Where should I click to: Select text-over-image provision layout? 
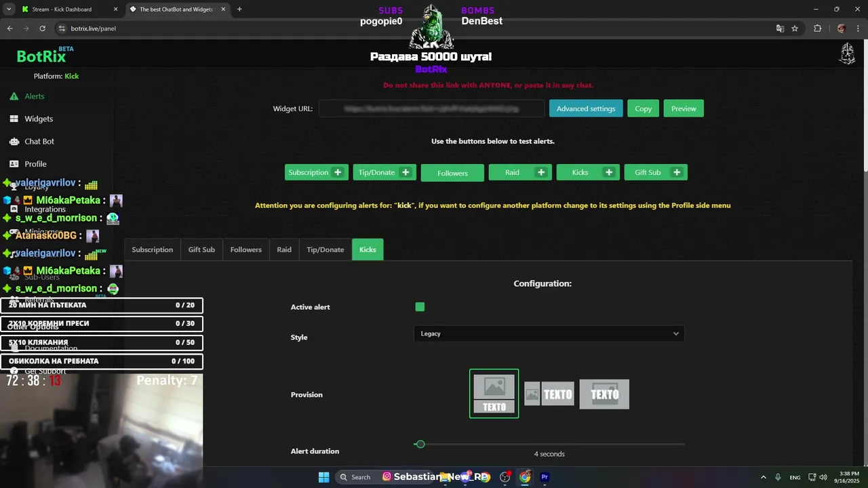tap(604, 394)
